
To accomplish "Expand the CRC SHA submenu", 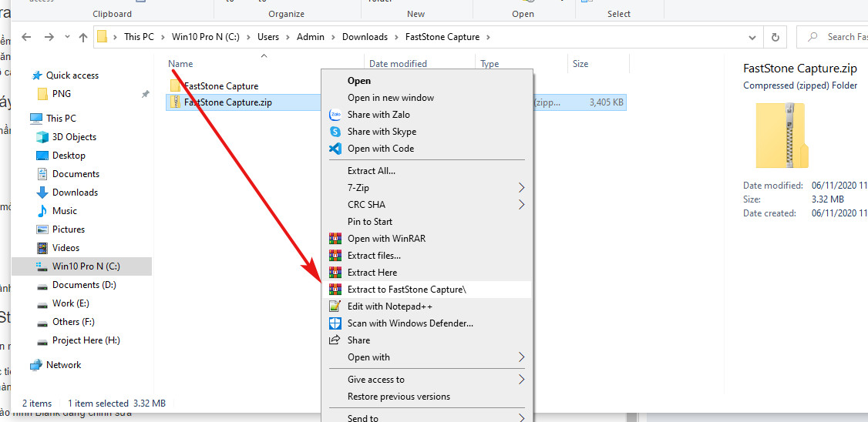I will click(x=427, y=205).
